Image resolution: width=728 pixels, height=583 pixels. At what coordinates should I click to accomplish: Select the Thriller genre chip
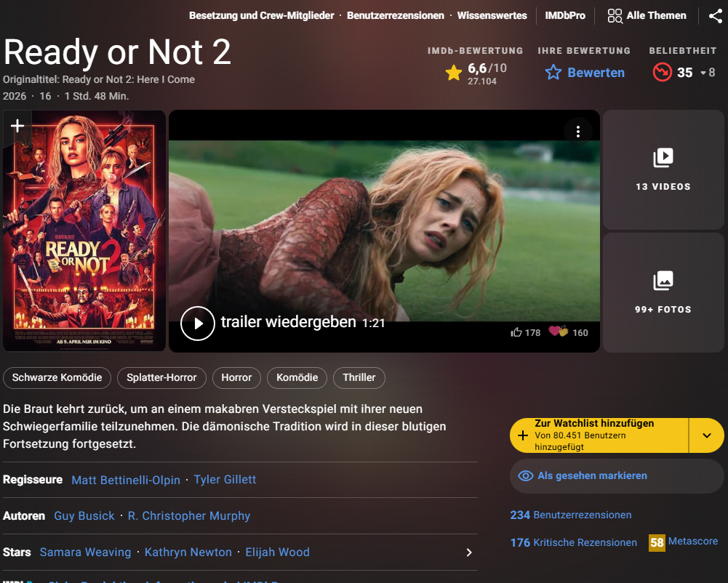coord(359,378)
